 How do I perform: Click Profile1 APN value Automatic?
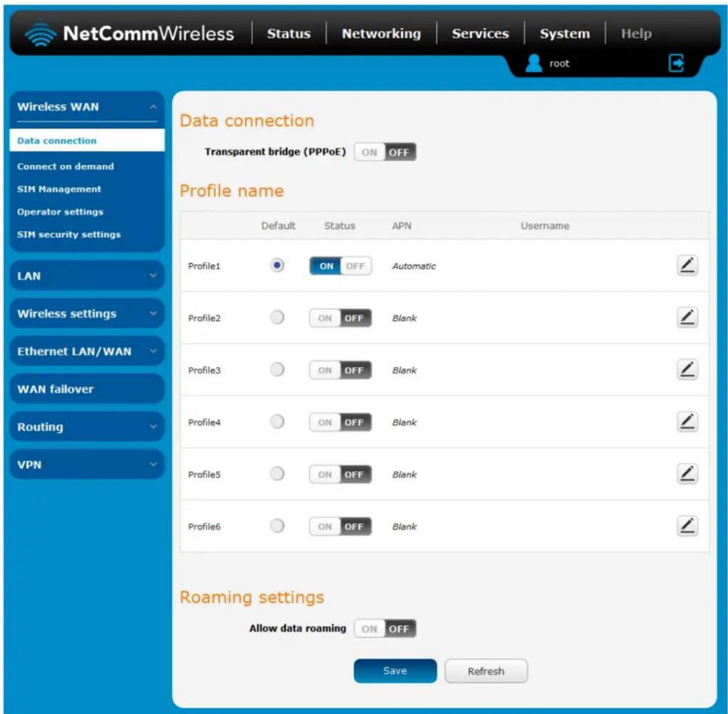pyautogui.click(x=414, y=266)
